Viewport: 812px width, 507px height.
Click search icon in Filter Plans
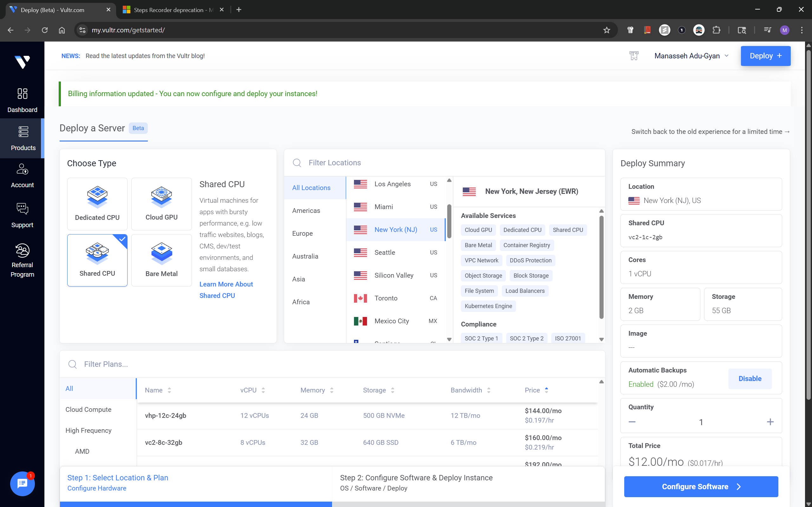coord(72,364)
